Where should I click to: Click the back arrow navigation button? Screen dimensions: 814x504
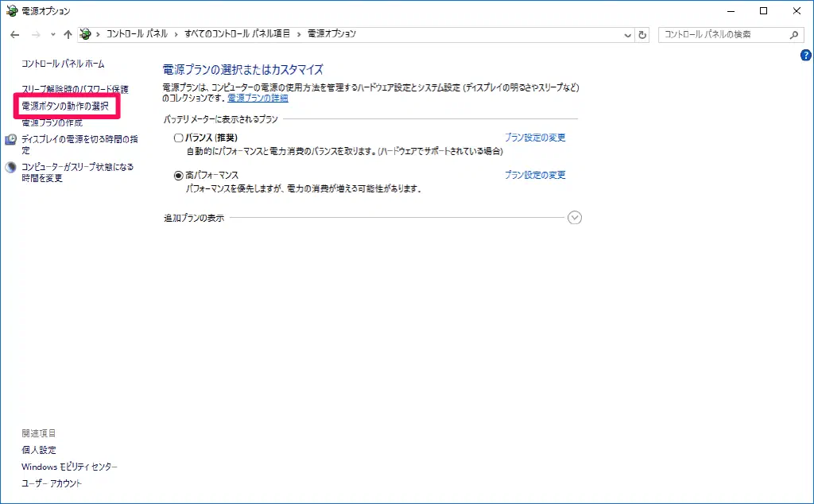(x=14, y=35)
